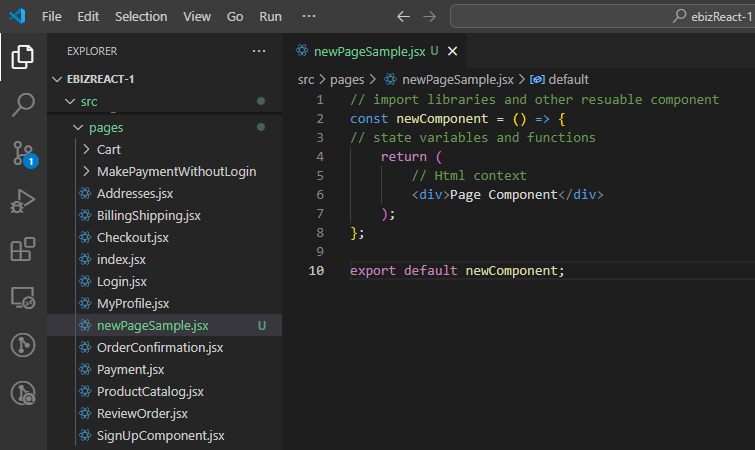
Task: Click the search magnifier in command center
Action: pyautogui.click(x=679, y=16)
